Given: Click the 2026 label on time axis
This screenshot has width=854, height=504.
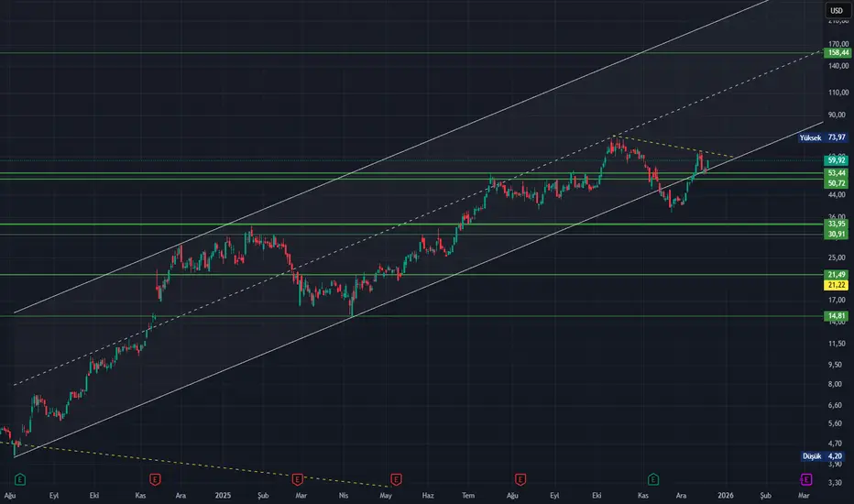Looking at the screenshot, I should tap(726, 495).
